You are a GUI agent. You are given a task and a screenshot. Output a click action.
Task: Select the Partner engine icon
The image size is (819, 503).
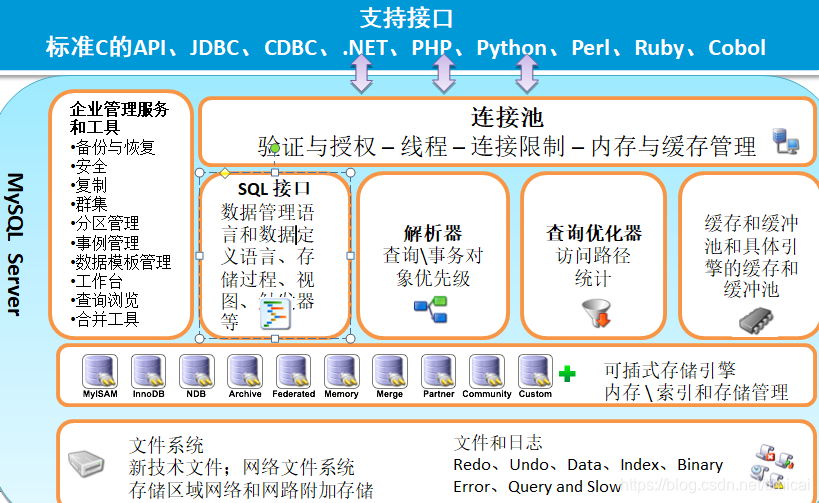(438, 371)
